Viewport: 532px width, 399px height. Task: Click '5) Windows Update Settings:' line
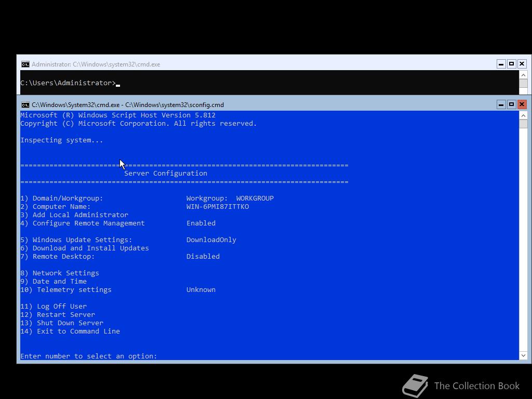76,240
